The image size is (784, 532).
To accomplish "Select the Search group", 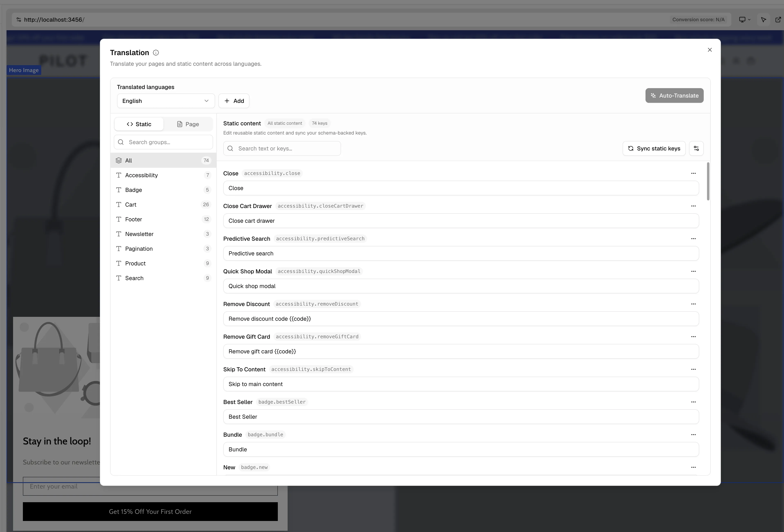I will coord(163,278).
